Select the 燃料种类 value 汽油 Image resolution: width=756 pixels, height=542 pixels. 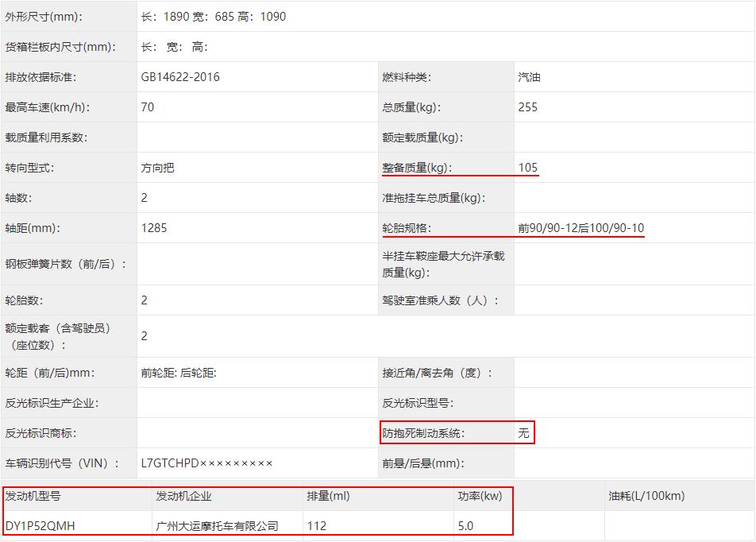(525, 76)
